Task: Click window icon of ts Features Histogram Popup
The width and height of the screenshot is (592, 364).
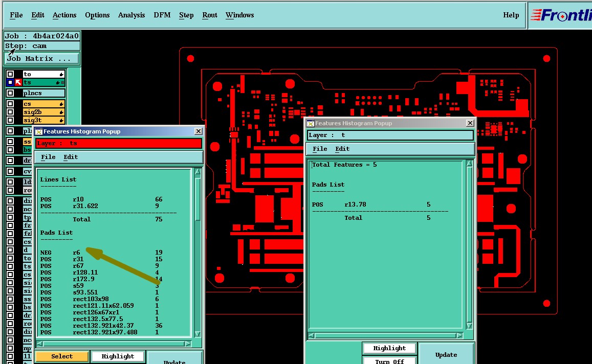Action: click(38, 131)
